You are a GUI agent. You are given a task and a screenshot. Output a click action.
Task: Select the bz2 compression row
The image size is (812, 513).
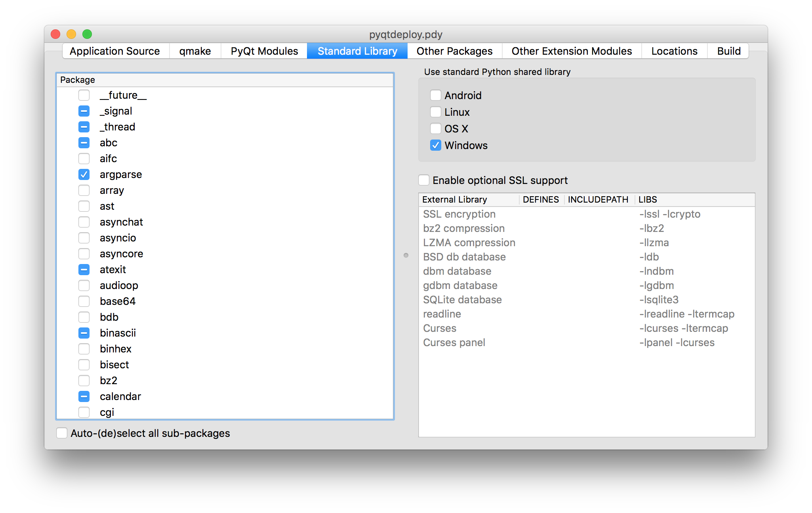pos(463,228)
